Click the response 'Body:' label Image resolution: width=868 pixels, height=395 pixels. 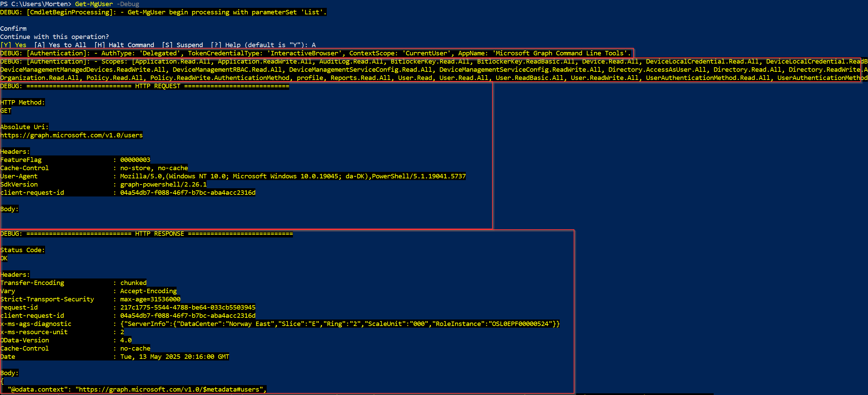point(10,373)
